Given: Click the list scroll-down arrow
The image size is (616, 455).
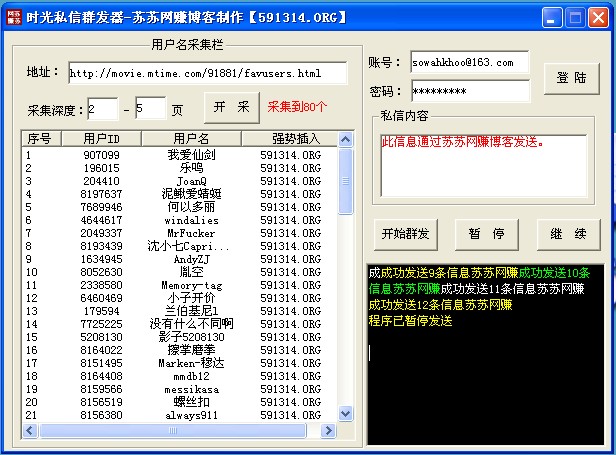Looking at the screenshot, I should (345, 413).
